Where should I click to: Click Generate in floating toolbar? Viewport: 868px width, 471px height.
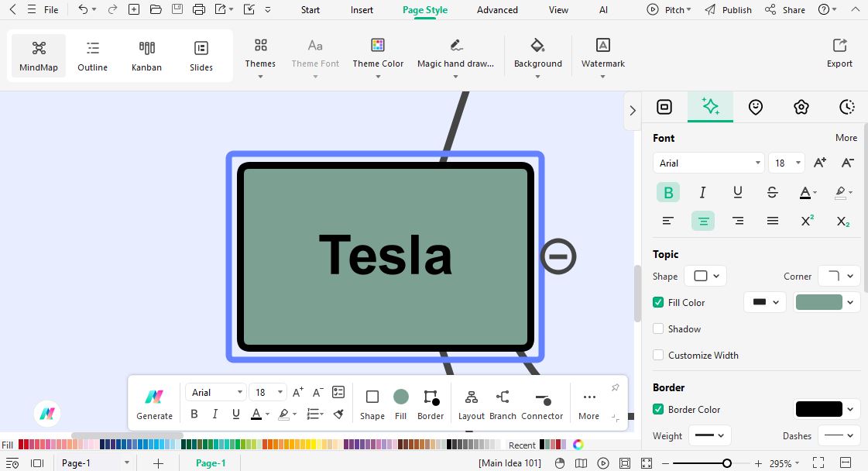click(x=154, y=405)
